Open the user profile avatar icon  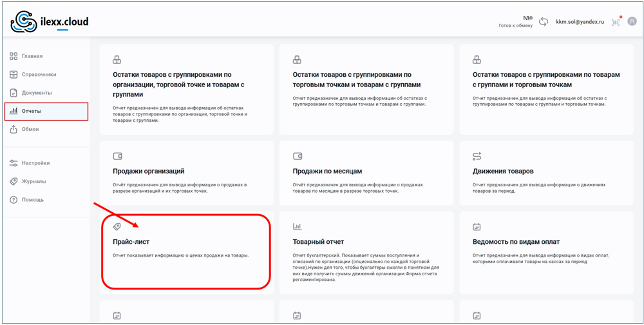click(632, 21)
